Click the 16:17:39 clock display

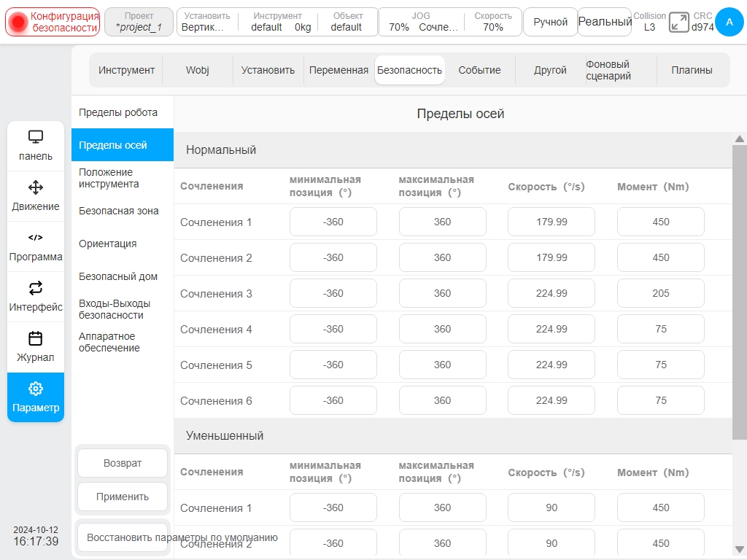pos(36,542)
